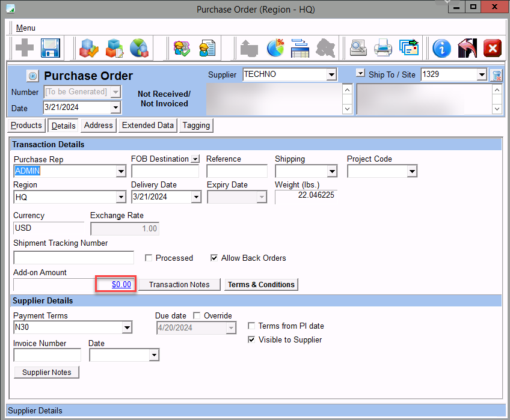Click the add new plus icon
Image resolution: width=510 pixels, height=420 pixels.
[x=25, y=48]
